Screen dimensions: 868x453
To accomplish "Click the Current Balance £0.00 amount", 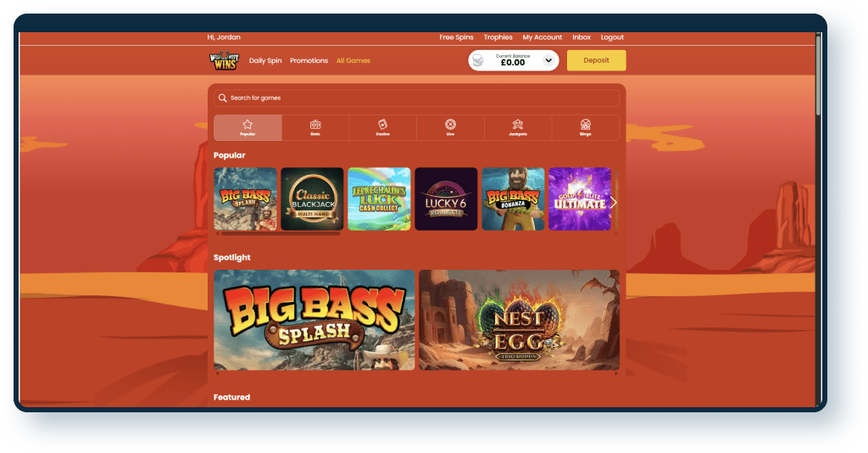I will [513, 63].
